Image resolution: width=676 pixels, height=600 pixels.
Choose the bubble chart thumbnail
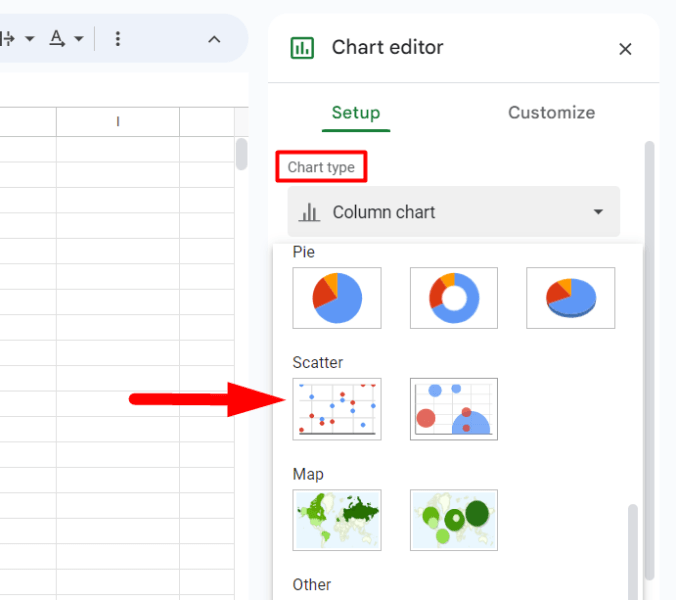[x=454, y=409]
